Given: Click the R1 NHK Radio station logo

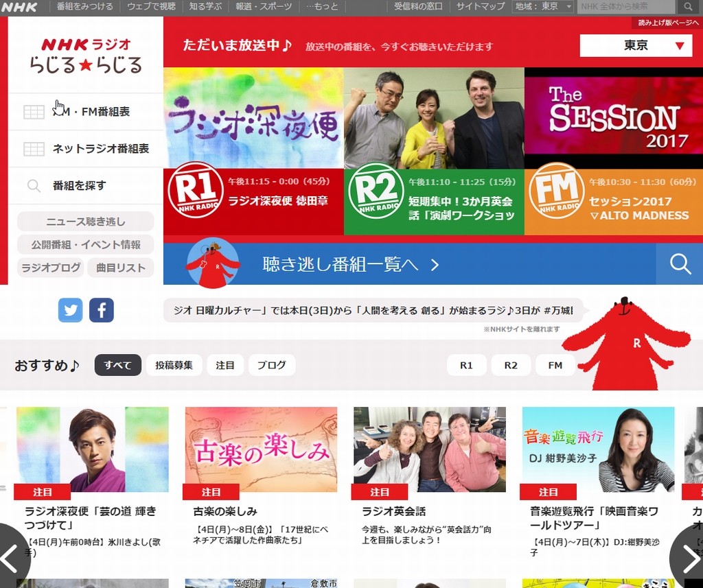Looking at the screenshot, I should coord(196,191).
